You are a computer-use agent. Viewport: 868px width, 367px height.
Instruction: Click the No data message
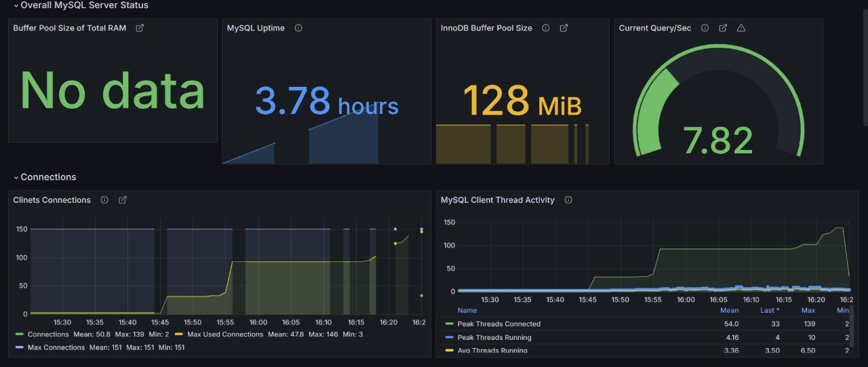pos(113,90)
